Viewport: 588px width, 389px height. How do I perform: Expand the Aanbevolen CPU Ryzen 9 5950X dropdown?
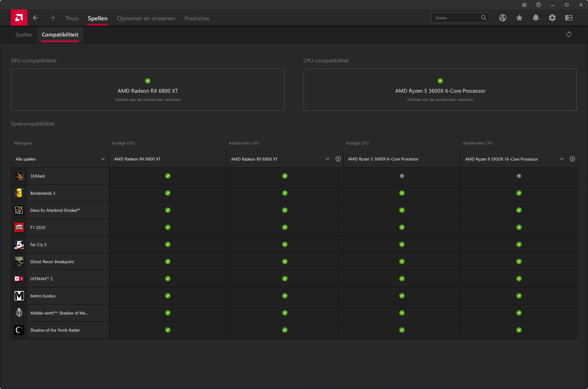pos(561,159)
